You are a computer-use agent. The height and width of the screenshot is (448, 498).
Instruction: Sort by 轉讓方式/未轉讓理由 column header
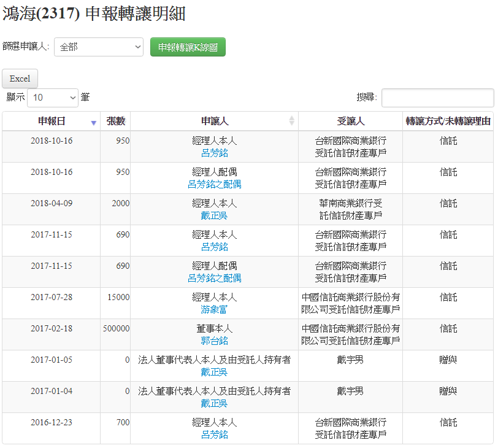pyautogui.click(x=448, y=122)
